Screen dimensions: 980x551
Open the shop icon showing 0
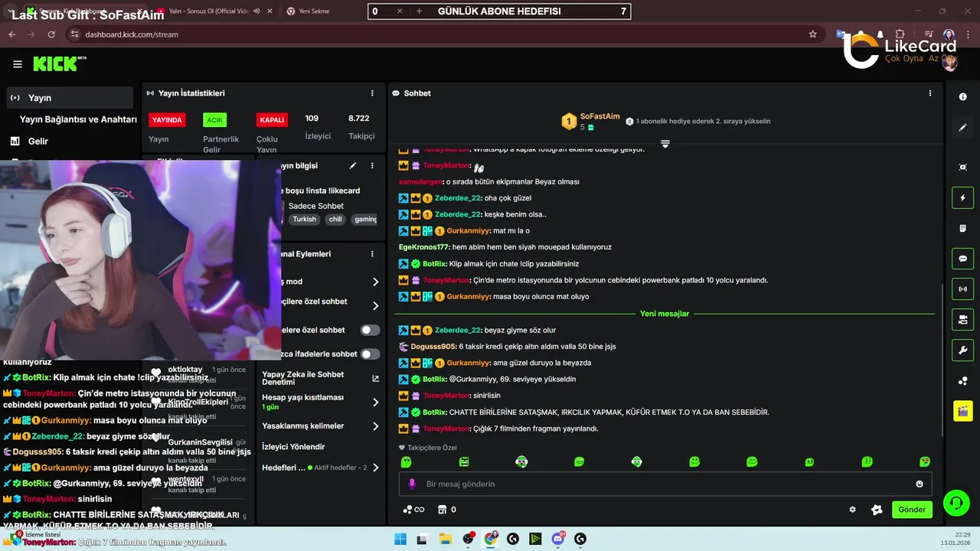(446, 510)
